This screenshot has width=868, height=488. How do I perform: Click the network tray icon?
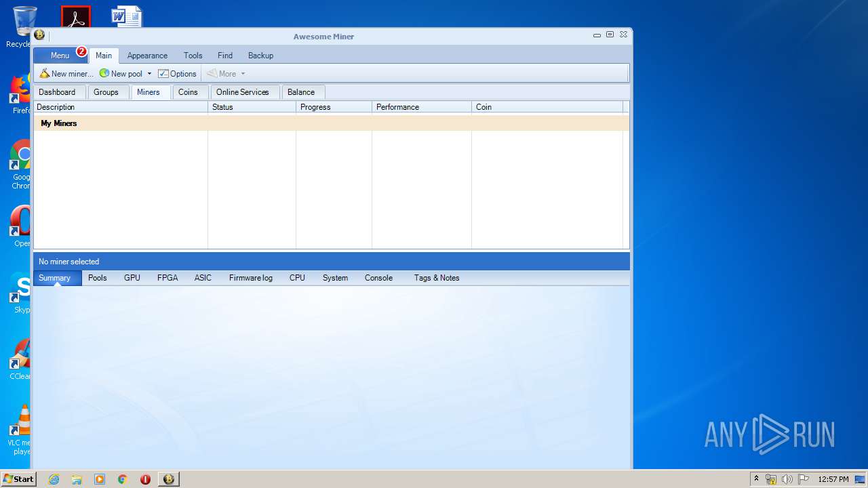[x=771, y=479]
